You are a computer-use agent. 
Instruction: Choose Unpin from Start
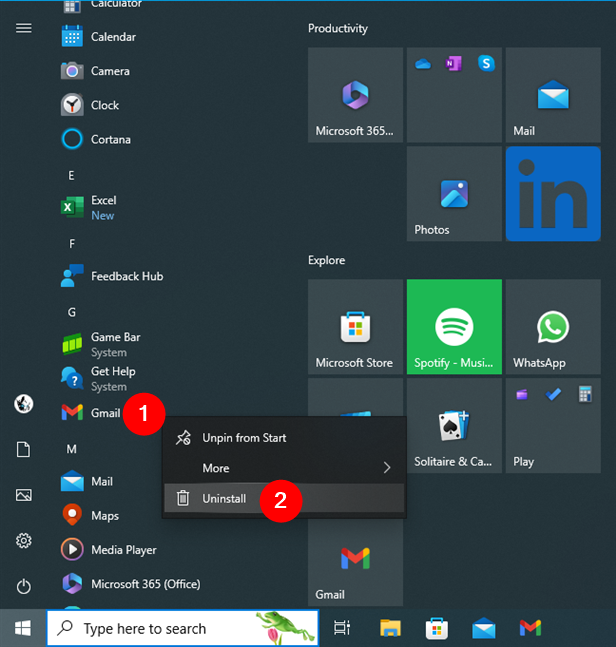(284, 438)
